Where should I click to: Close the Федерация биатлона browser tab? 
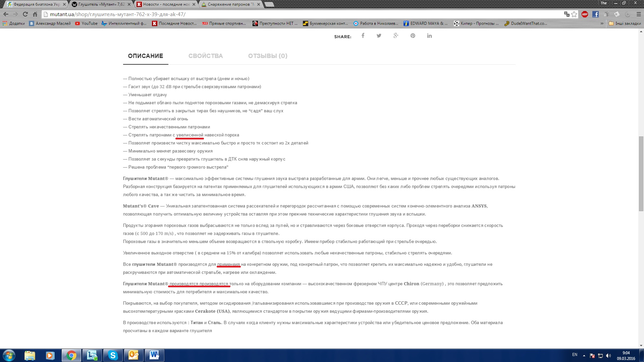(x=64, y=4)
